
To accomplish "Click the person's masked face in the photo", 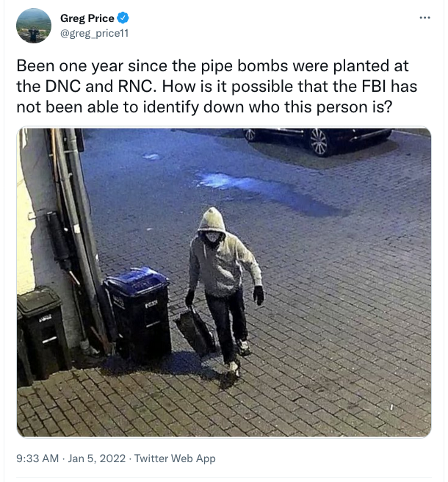I will coord(213,237).
